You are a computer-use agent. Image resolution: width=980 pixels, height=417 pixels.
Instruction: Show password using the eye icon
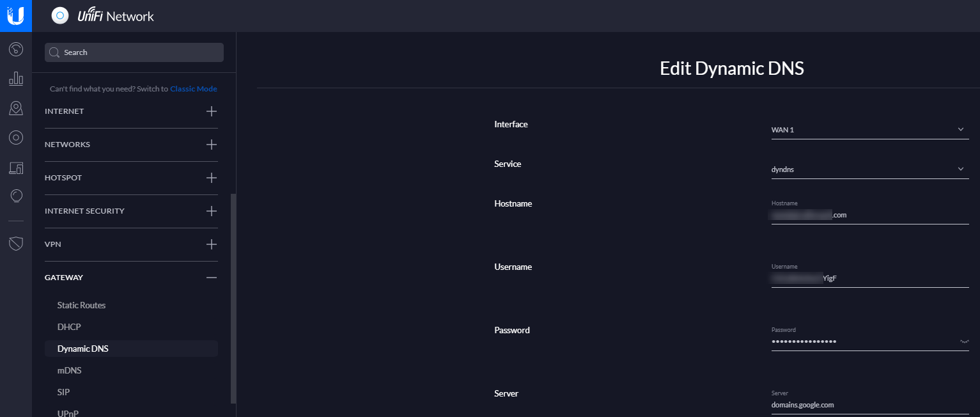point(964,342)
